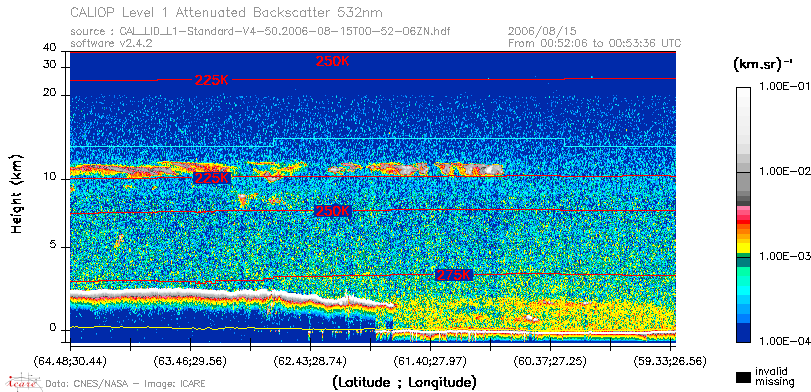
Task: Click the black invalid/missing legend swatch
Action: click(x=743, y=378)
